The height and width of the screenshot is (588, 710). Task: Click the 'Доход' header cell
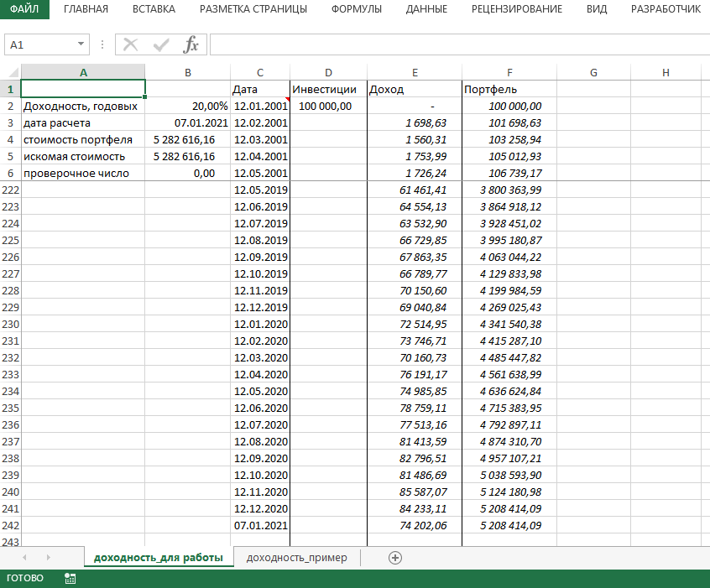pyautogui.click(x=415, y=89)
